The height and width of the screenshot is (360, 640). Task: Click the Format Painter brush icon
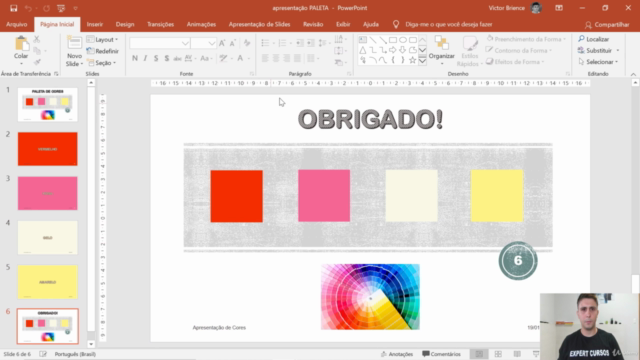click(x=37, y=62)
